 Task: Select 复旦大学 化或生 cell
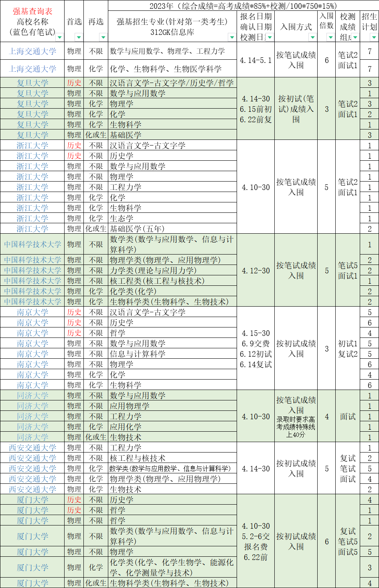(x=96, y=135)
